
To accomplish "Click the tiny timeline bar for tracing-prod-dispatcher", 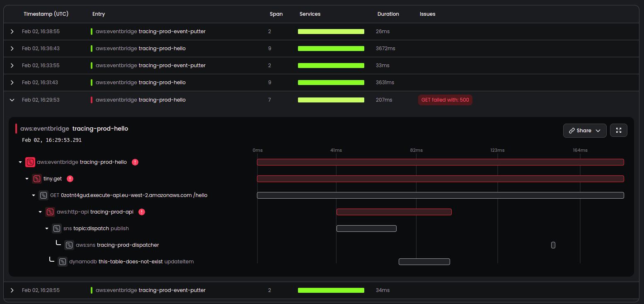I will coord(553,245).
